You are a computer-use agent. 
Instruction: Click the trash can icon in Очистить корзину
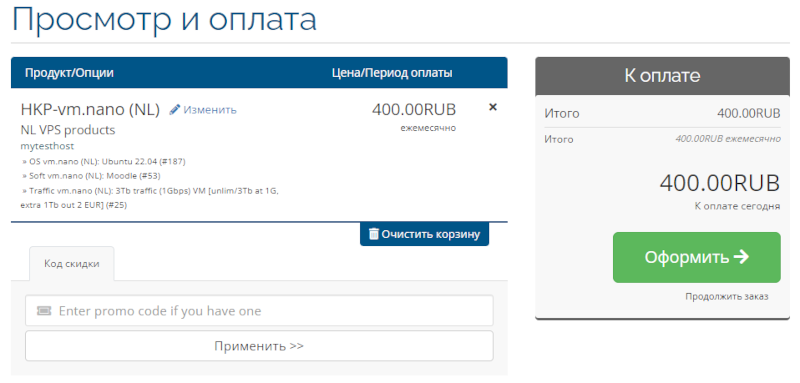pos(374,234)
